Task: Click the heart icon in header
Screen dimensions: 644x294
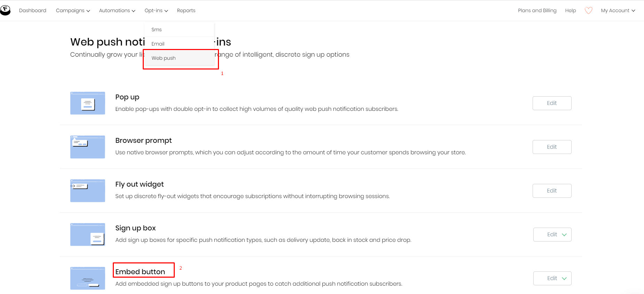Action: click(x=588, y=10)
